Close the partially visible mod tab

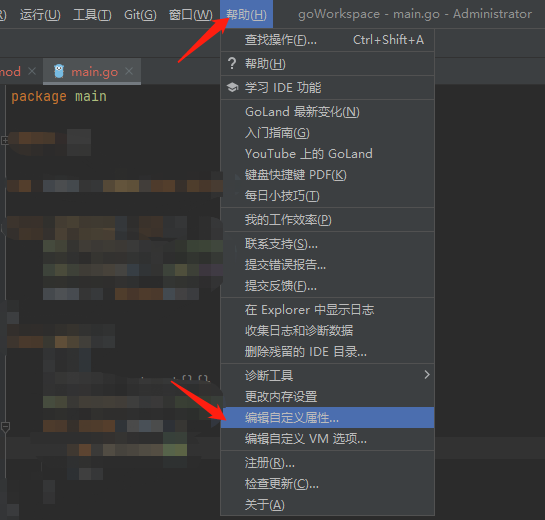point(32,71)
